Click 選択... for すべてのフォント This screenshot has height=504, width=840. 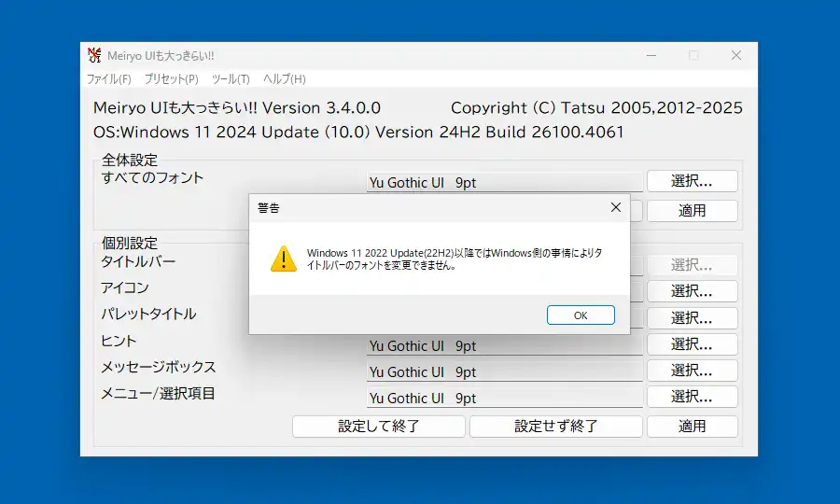693,181
